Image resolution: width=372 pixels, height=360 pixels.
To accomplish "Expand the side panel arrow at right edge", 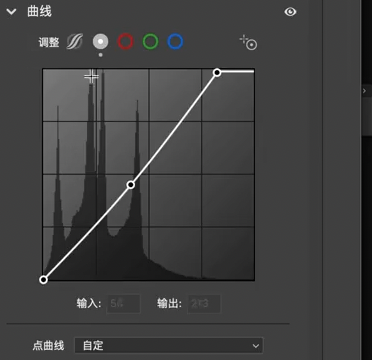I will point(364,91).
